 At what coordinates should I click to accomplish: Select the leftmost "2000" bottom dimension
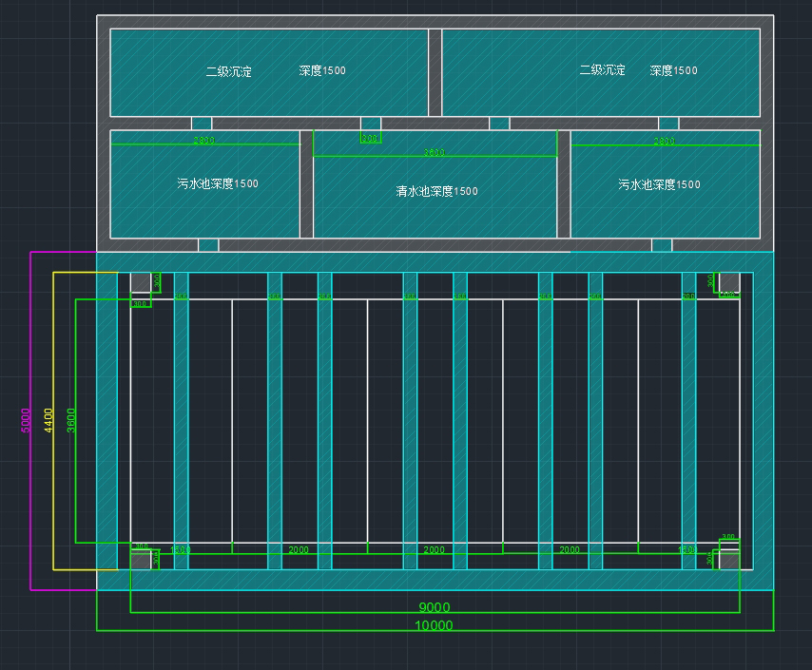click(x=299, y=549)
